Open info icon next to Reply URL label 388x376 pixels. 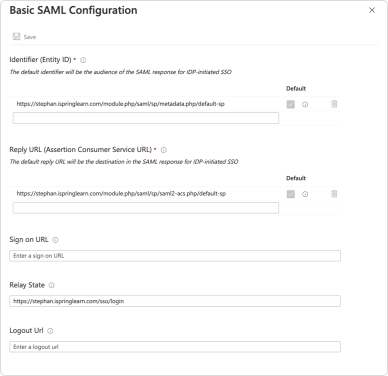click(x=164, y=150)
